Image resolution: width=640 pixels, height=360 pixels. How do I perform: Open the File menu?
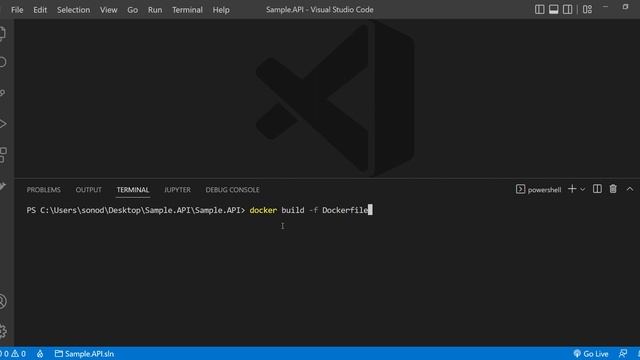click(x=17, y=10)
